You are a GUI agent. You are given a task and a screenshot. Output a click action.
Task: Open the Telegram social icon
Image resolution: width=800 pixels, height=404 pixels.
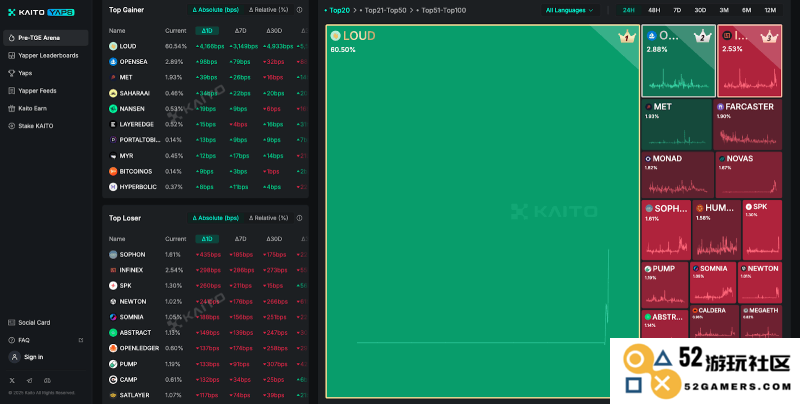30,381
